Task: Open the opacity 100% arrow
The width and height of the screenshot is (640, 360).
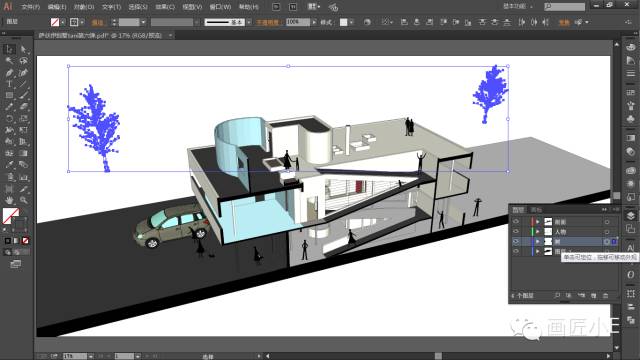Action: (x=314, y=22)
